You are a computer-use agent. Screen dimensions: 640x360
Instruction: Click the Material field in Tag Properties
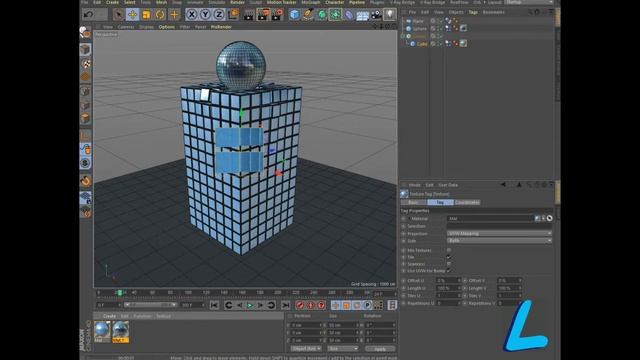(490, 218)
